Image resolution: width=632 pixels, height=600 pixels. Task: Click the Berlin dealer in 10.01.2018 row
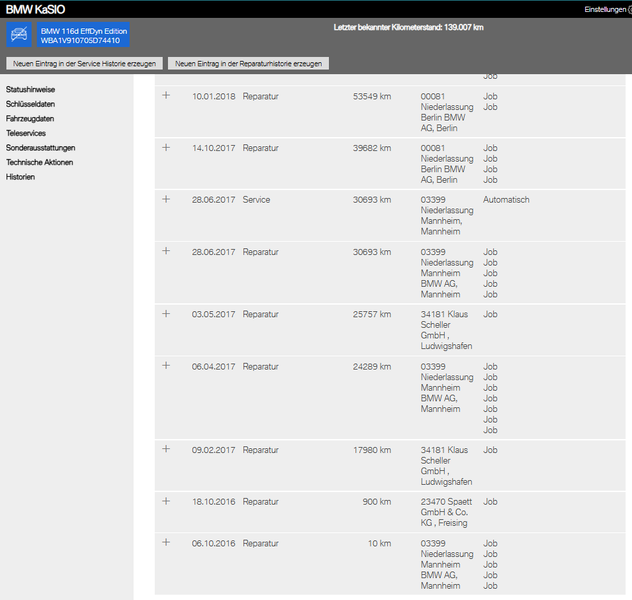(447, 112)
